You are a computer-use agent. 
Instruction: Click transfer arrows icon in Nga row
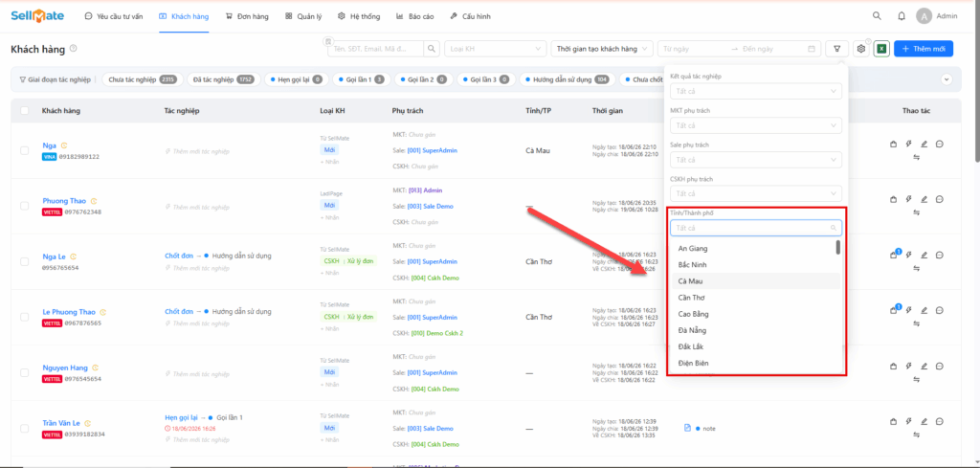[x=916, y=157]
